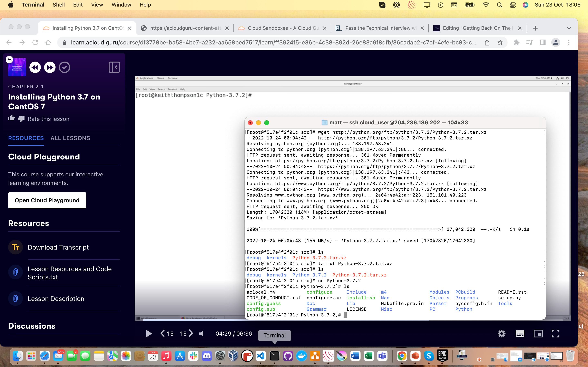588x367 pixels.
Task: Click the video settings gear icon
Action: [x=501, y=334]
